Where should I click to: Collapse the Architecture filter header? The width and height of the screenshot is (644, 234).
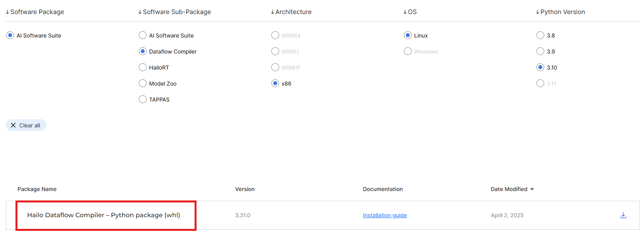(291, 12)
